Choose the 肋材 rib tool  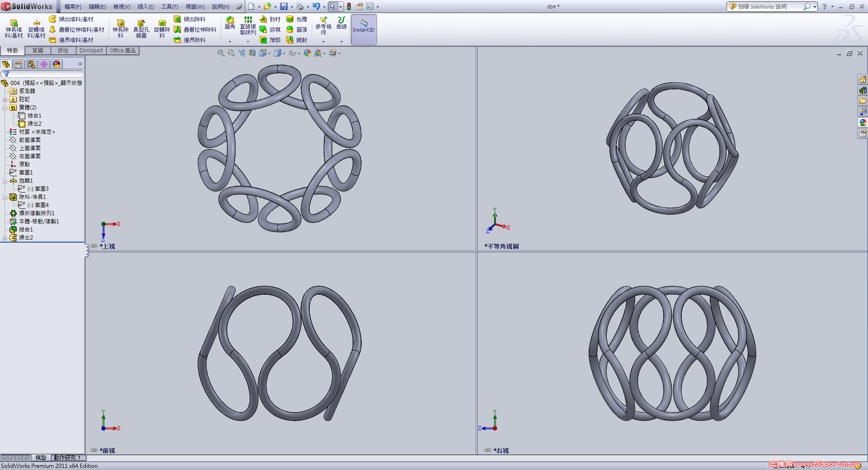coord(270,19)
